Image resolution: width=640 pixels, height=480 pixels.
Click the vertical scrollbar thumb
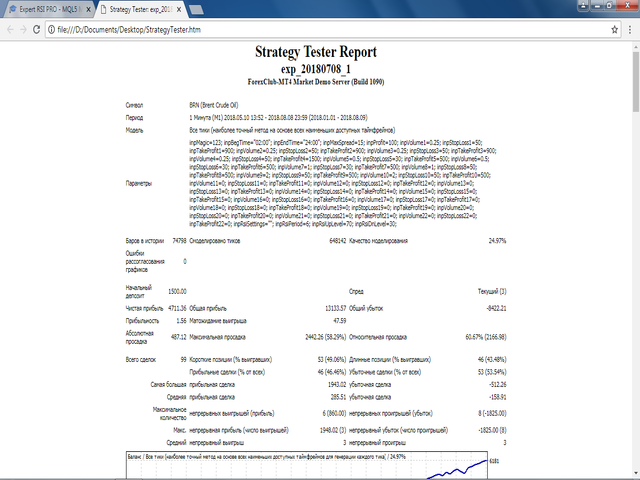tap(636, 82)
